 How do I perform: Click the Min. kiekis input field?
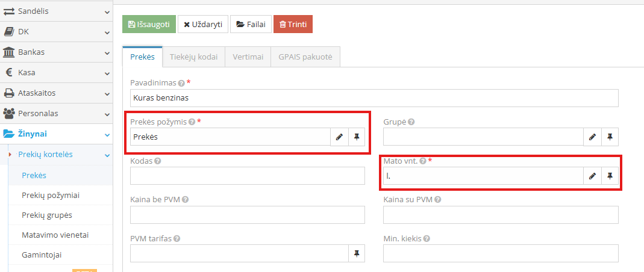501,254
